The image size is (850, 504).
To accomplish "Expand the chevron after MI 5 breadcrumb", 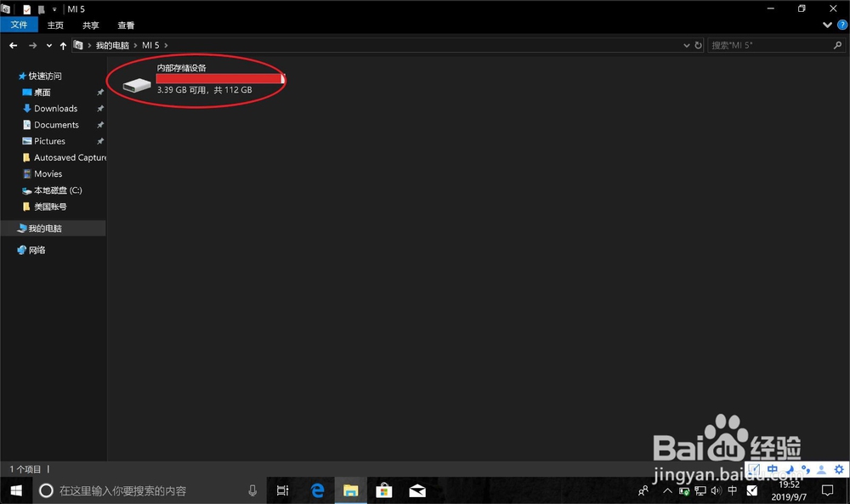I will (166, 46).
